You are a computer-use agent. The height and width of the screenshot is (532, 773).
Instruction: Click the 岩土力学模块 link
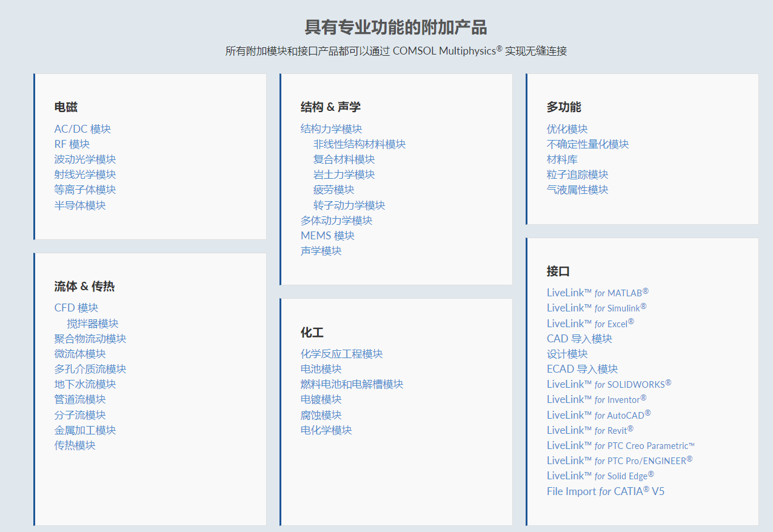[x=344, y=175]
